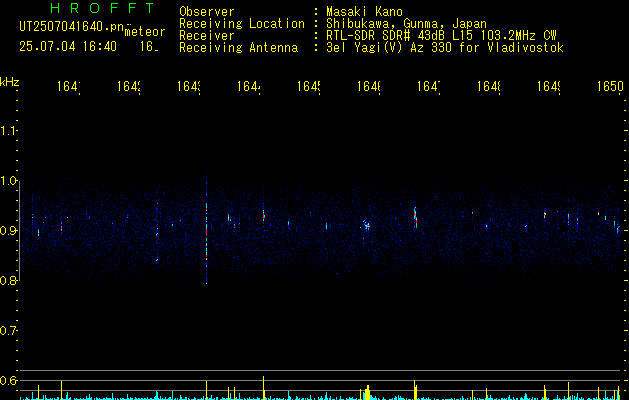Click the 0.9 frequency axis label

[8, 231]
